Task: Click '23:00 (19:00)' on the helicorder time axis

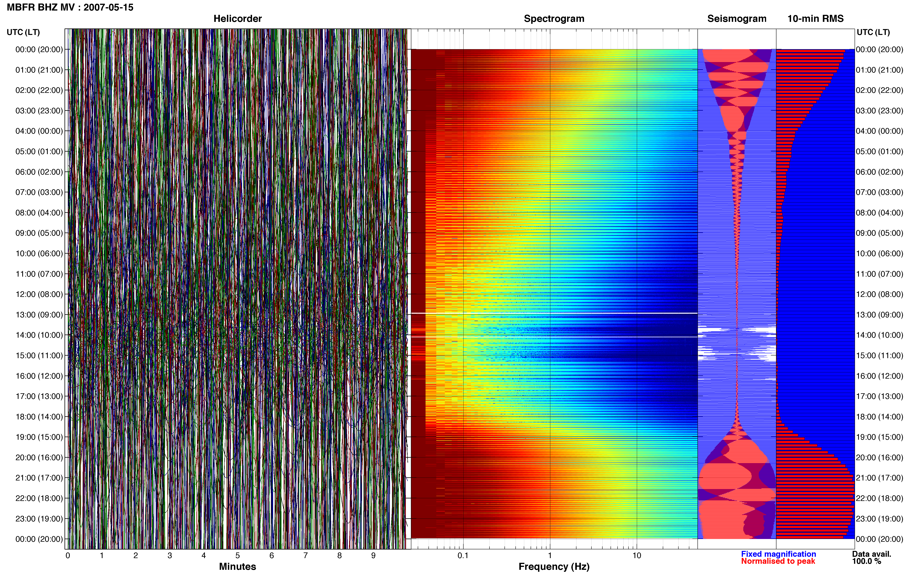Action: (39, 519)
